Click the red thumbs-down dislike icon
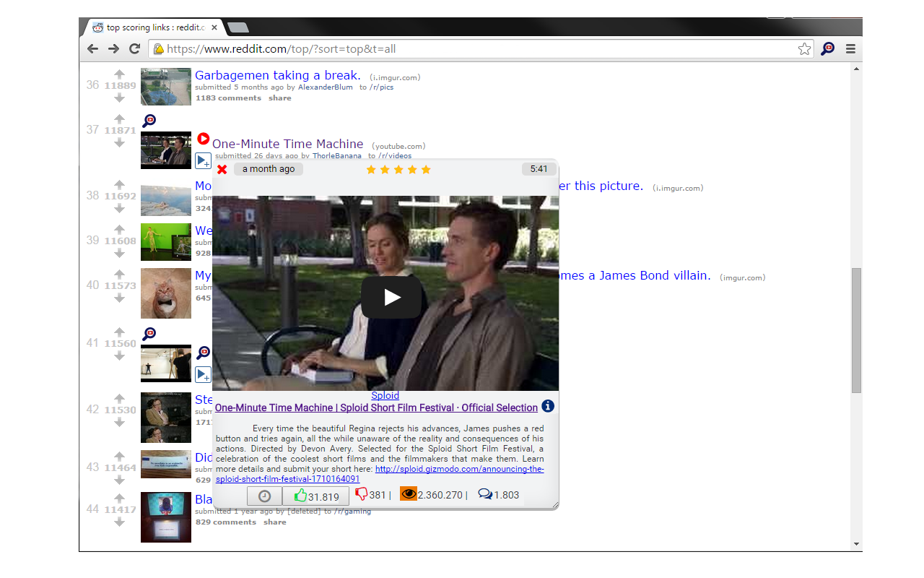 (362, 495)
